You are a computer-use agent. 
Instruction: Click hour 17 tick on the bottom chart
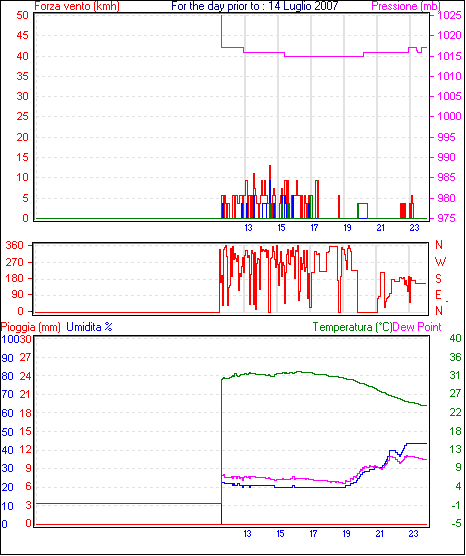click(313, 534)
